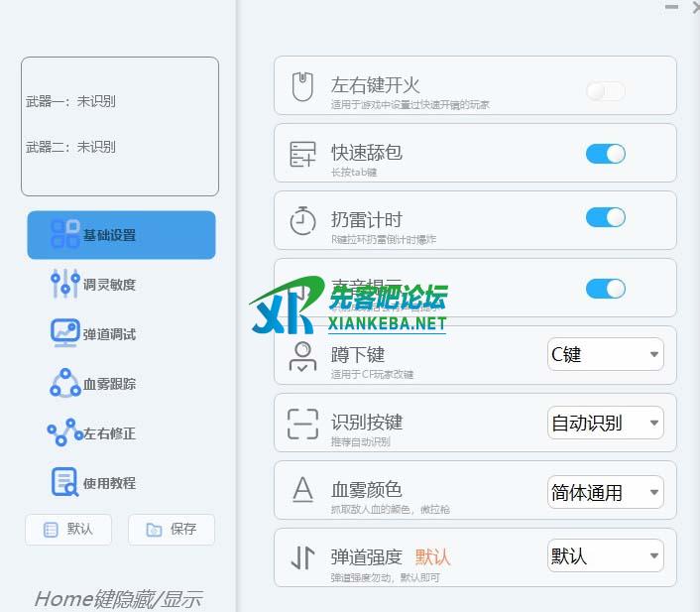Click the 蹲下键 person icon

tap(302, 356)
